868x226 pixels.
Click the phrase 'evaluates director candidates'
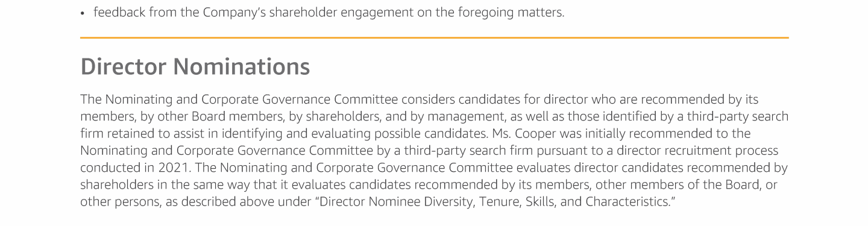(x=598, y=167)
